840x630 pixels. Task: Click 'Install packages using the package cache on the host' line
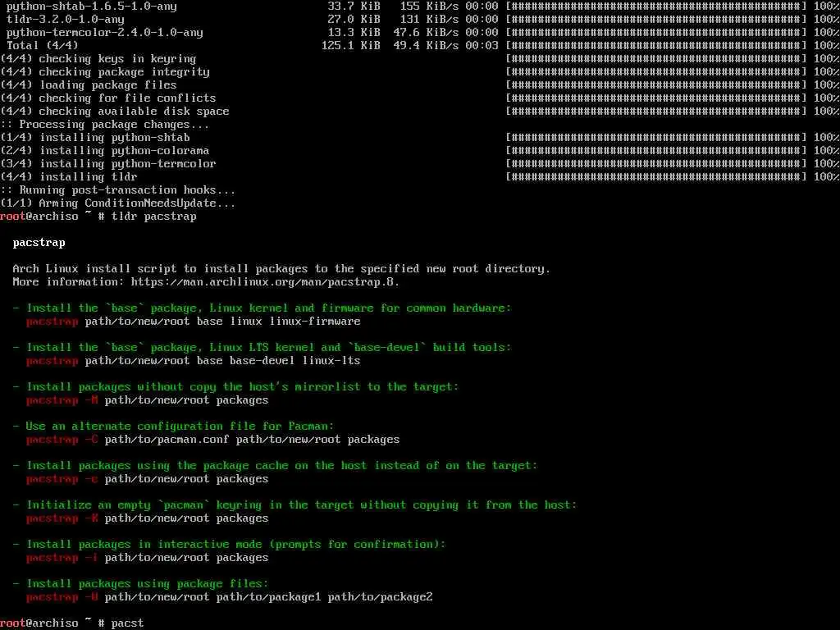pos(275,466)
